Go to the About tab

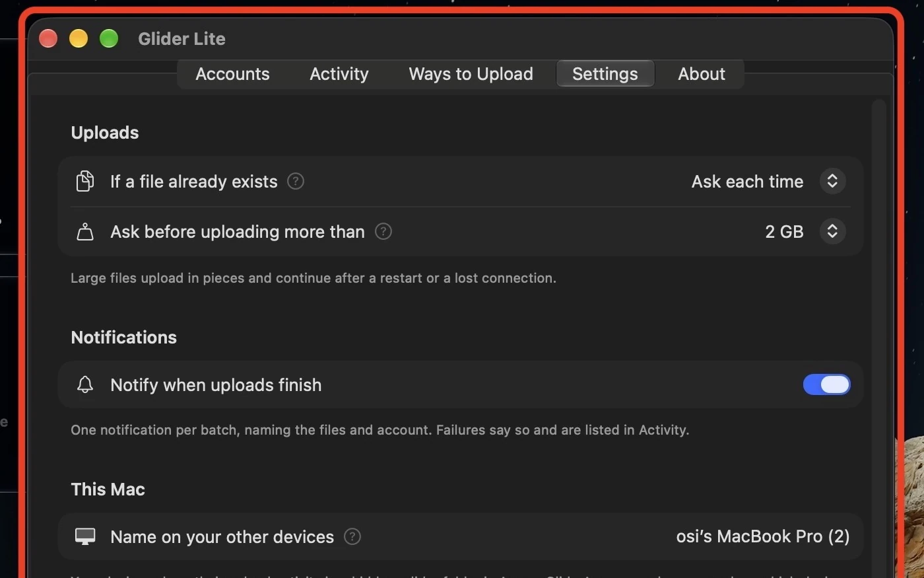(x=702, y=74)
